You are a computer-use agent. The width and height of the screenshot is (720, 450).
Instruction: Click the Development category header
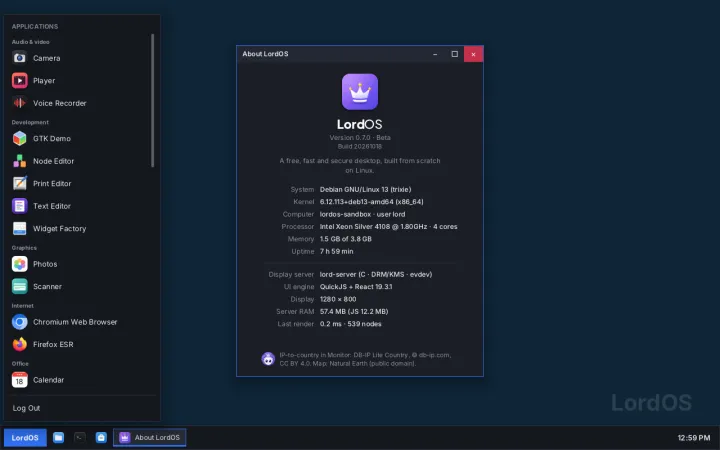[30, 122]
